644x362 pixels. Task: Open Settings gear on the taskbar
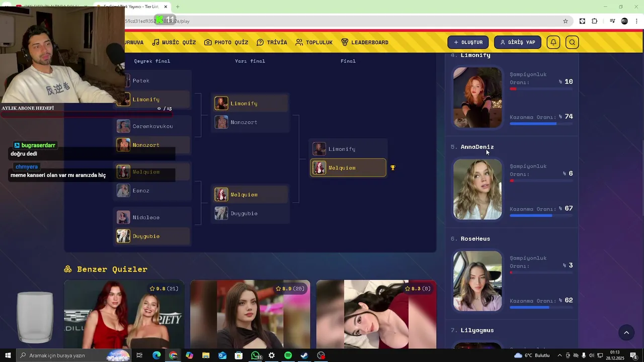(272, 355)
